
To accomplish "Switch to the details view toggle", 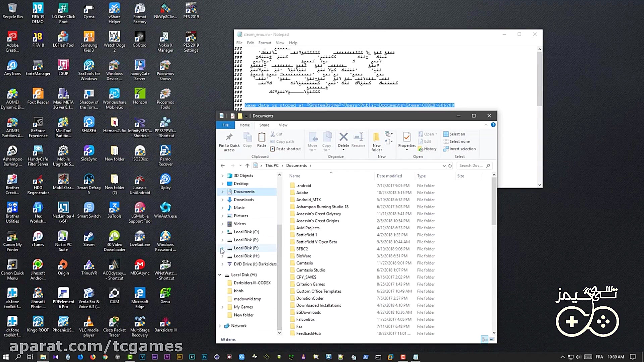I will point(484,339).
